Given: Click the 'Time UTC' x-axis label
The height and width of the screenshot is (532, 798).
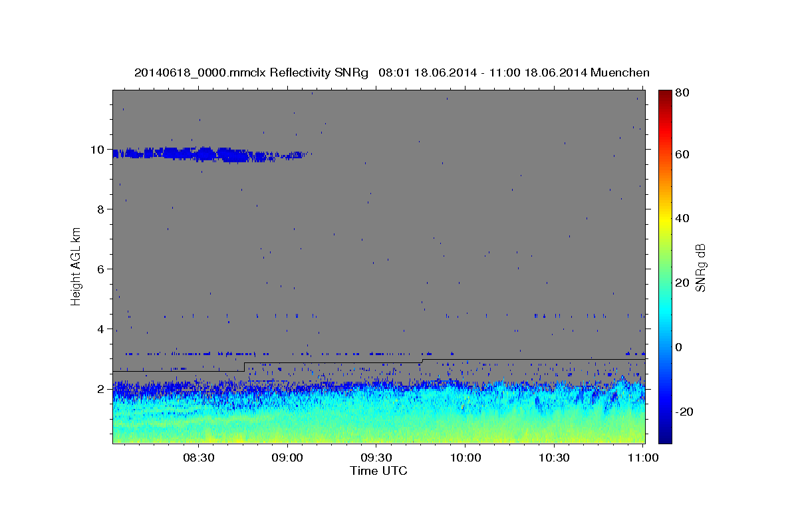Looking at the screenshot, I should coord(378,471).
